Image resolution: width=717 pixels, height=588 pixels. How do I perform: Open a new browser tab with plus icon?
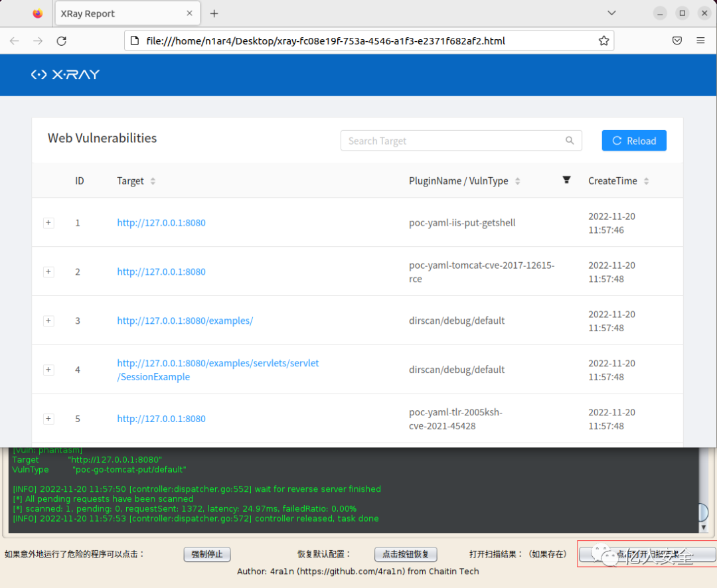coord(214,14)
